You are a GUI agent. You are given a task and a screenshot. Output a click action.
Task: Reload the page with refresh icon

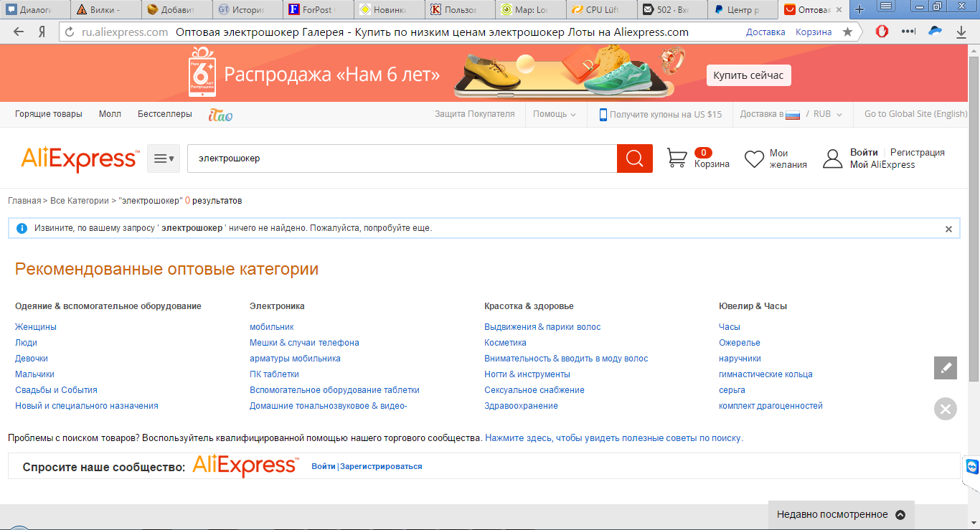point(70,32)
